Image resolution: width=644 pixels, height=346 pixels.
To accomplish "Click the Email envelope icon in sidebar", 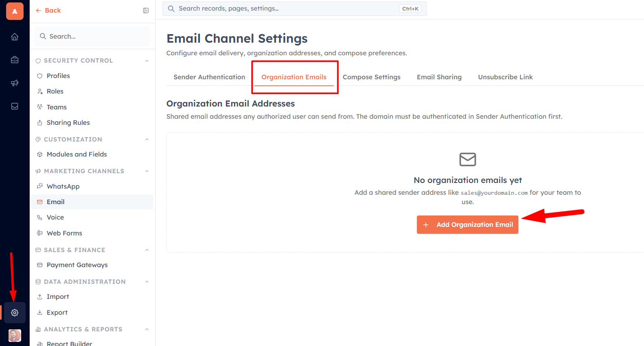I will [40, 202].
